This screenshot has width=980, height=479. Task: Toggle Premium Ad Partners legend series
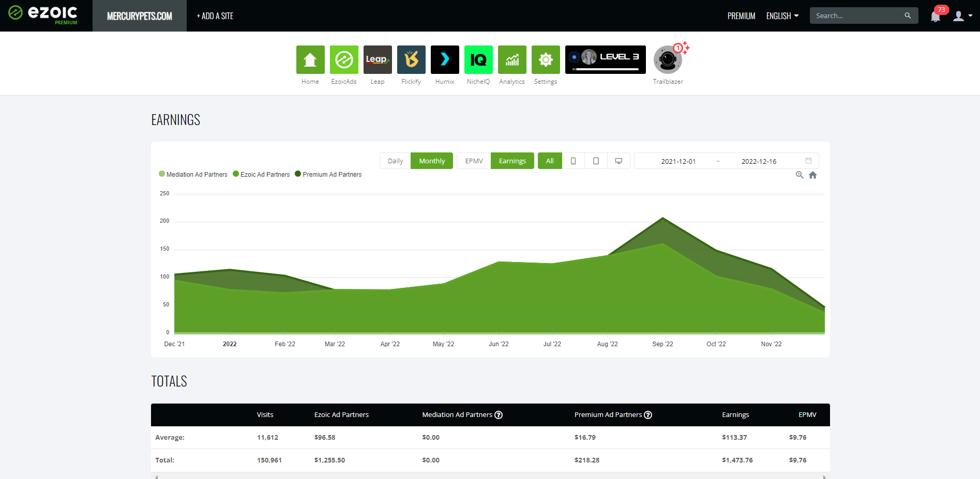tap(328, 175)
